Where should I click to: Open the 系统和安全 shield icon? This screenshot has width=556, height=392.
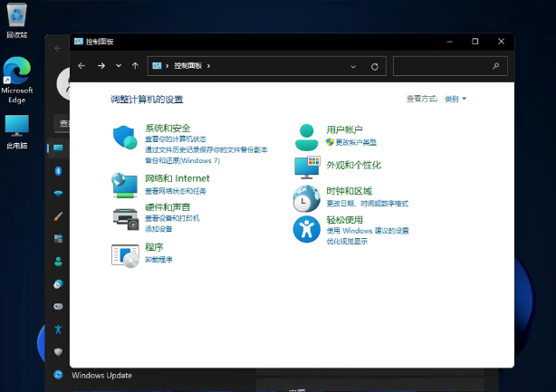[125, 138]
